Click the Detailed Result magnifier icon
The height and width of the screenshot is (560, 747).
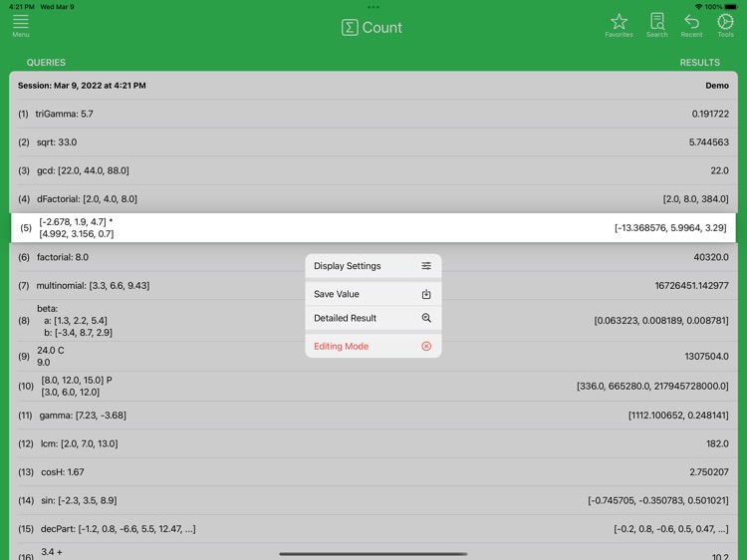pos(426,318)
